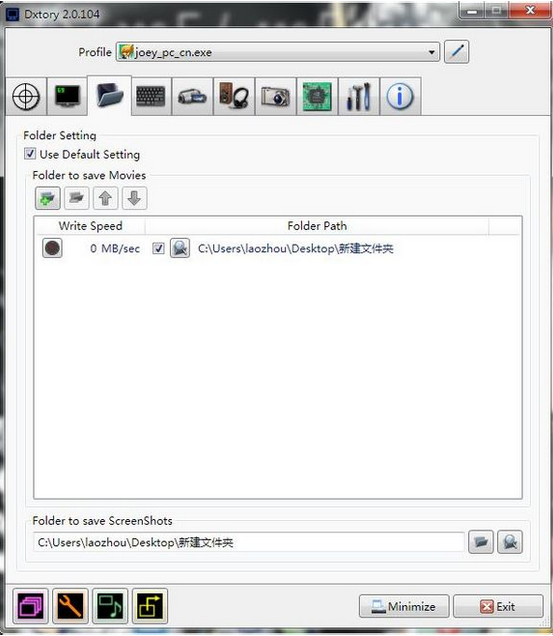
Task: Click the Write Speed column header
Action: tap(90, 226)
